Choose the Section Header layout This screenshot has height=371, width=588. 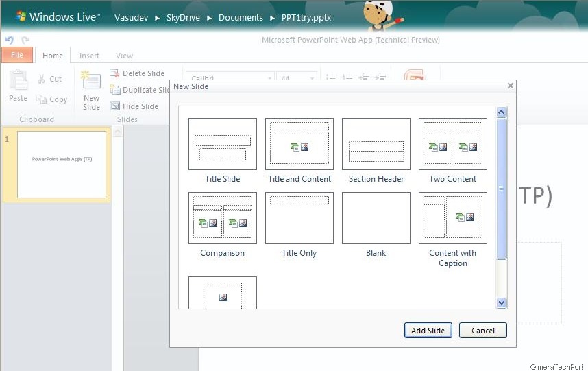376,144
